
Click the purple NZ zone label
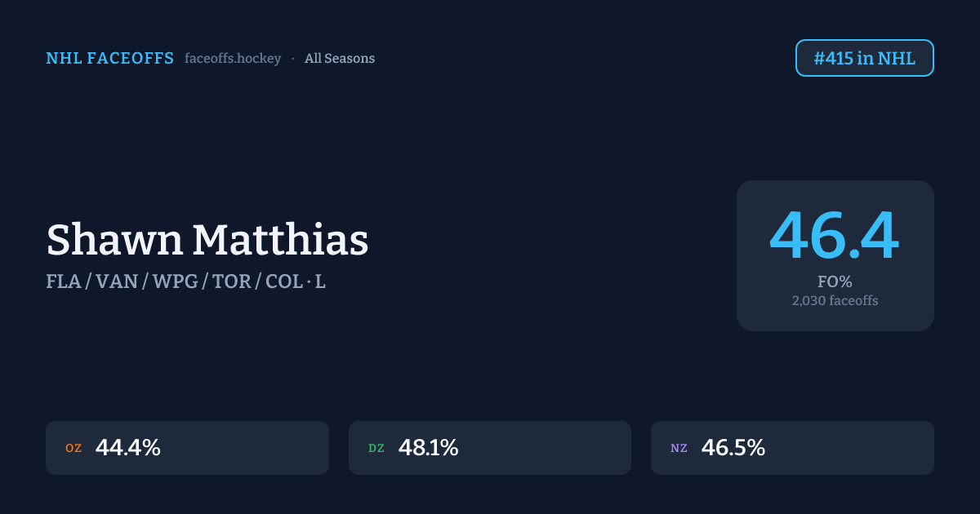679,448
